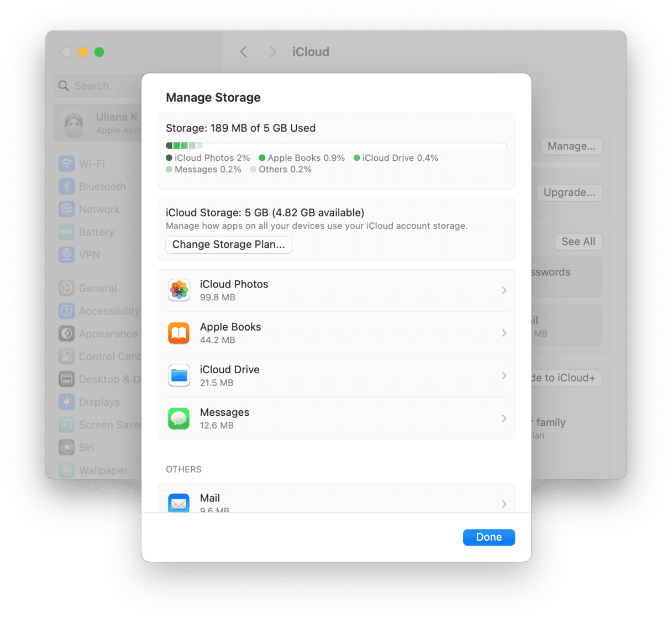The height and width of the screenshot is (622, 672).
Task: Select the Apple Books orange icon
Action: coord(179,333)
